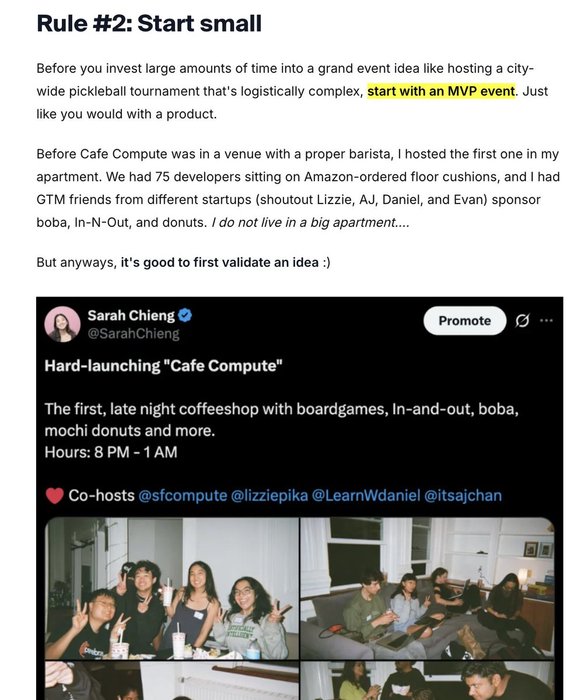The image size is (588, 700).
Task: Click the 'Rule #2: Start small' heading
Action: [x=149, y=23]
